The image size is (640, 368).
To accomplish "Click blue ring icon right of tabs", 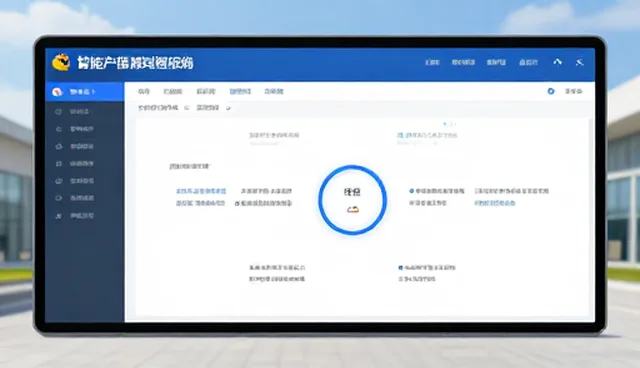I will (551, 91).
